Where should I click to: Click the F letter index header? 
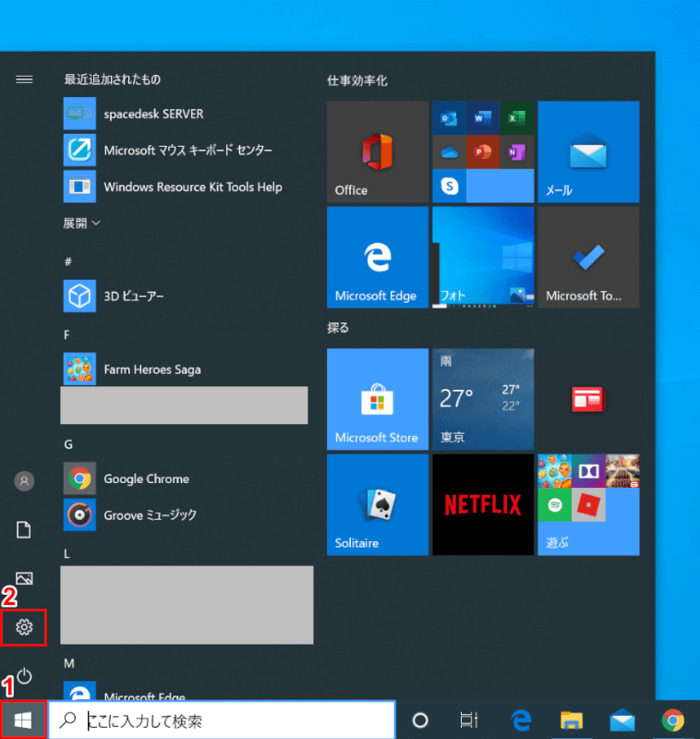(66, 334)
